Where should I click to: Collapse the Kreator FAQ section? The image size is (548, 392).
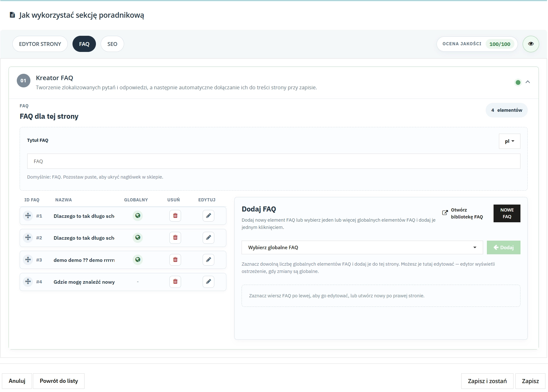click(528, 82)
